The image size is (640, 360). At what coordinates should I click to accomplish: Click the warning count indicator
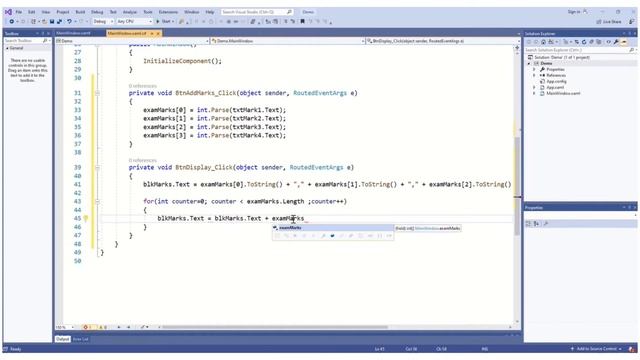click(102, 327)
